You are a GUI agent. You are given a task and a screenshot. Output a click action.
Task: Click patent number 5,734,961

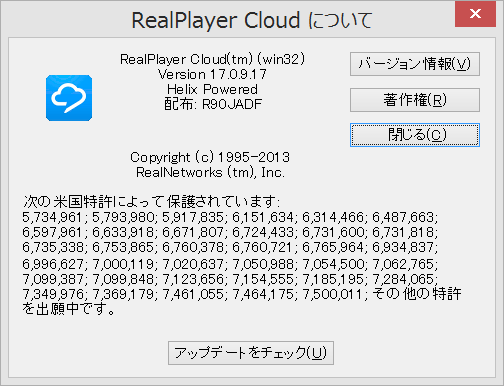pyautogui.click(x=52, y=217)
